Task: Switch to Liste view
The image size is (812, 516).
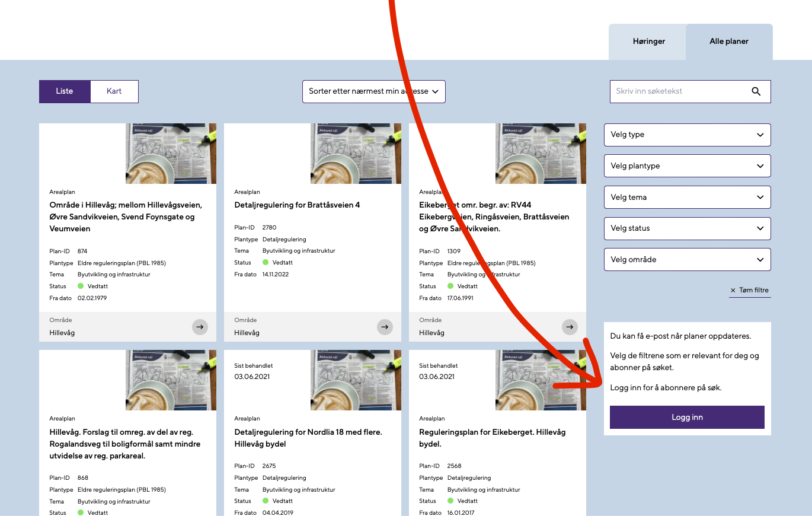Action: (65, 91)
